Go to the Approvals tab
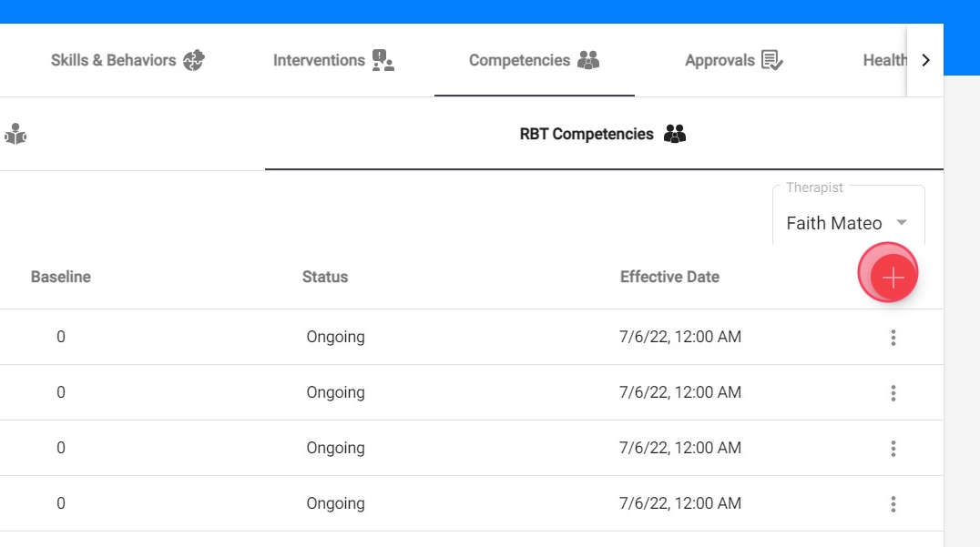 pyautogui.click(x=733, y=61)
